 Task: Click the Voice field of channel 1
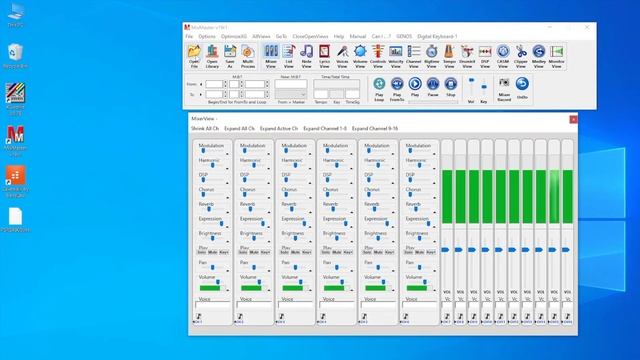pyautogui.click(x=213, y=305)
